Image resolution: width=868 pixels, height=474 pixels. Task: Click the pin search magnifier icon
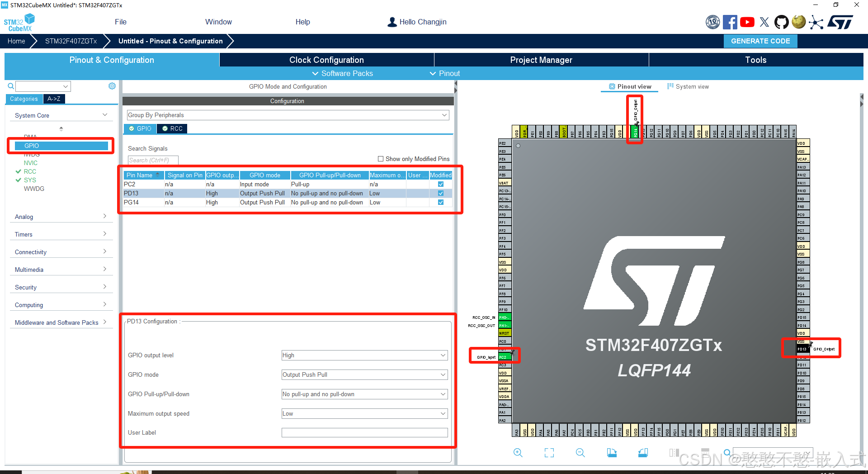pyautogui.click(x=727, y=453)
